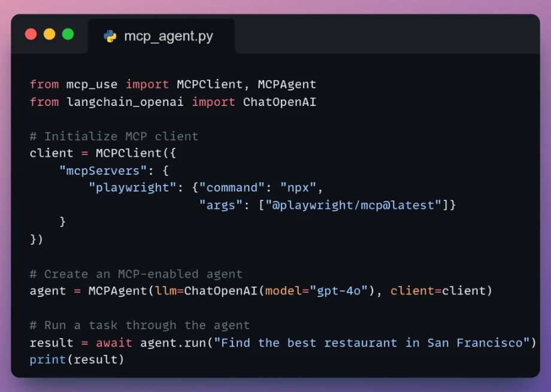Click the "gpt-4o" model string
The image size is (551, 392).
[x=339, y=291]
